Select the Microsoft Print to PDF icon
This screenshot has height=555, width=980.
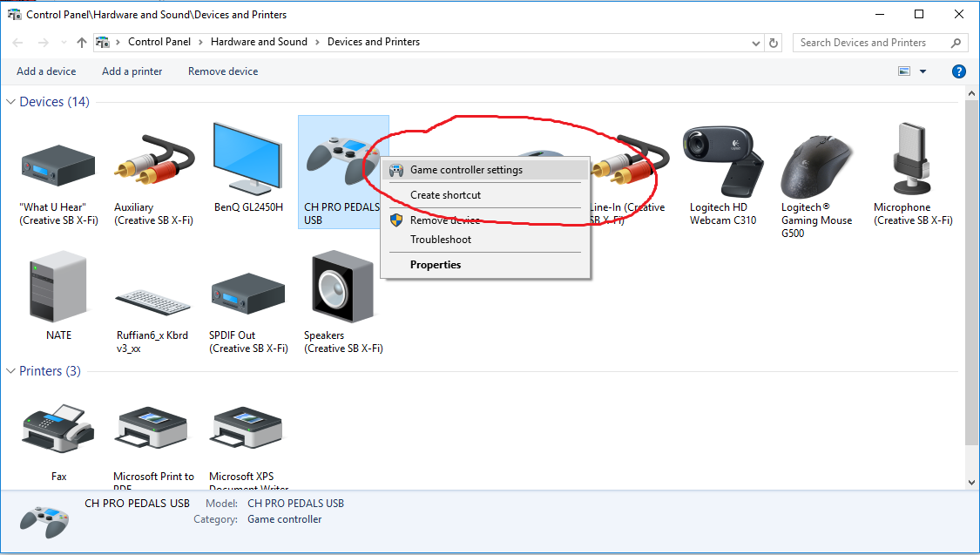coord(153,428)
